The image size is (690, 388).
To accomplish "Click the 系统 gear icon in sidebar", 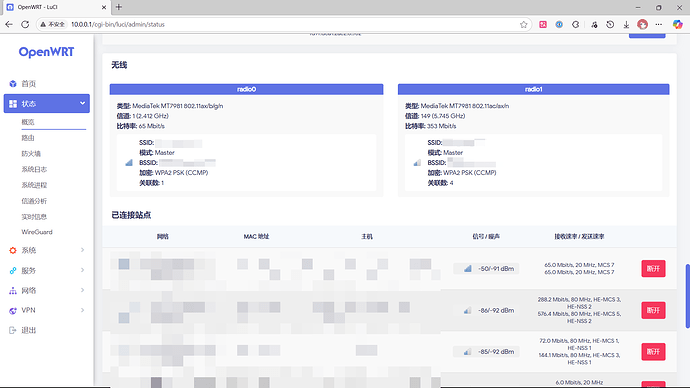I will [x=13, y=250].
